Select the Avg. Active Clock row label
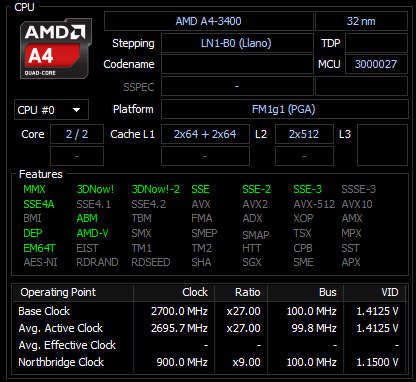Screen dimensions: 416x382 click(61, 328)
